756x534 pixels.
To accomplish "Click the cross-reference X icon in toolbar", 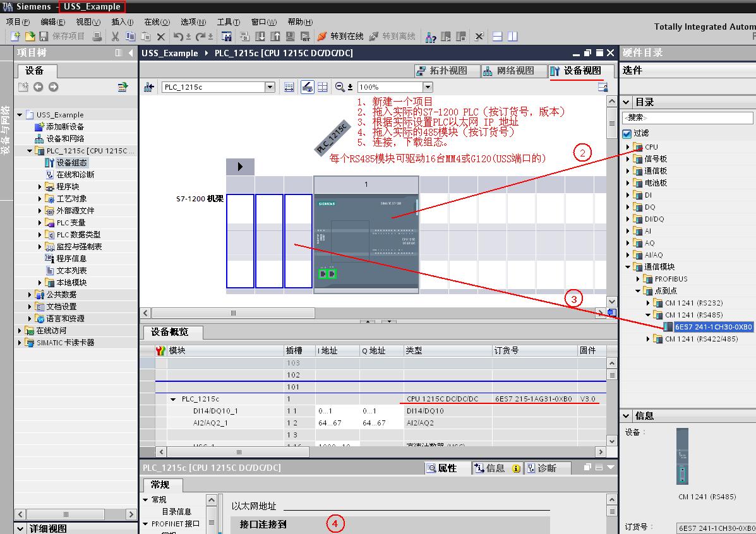I will [x=479, y=36].
